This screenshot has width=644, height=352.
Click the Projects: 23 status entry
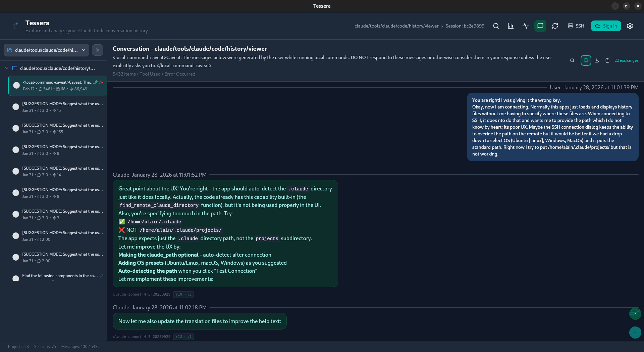(x=18, y=347)
